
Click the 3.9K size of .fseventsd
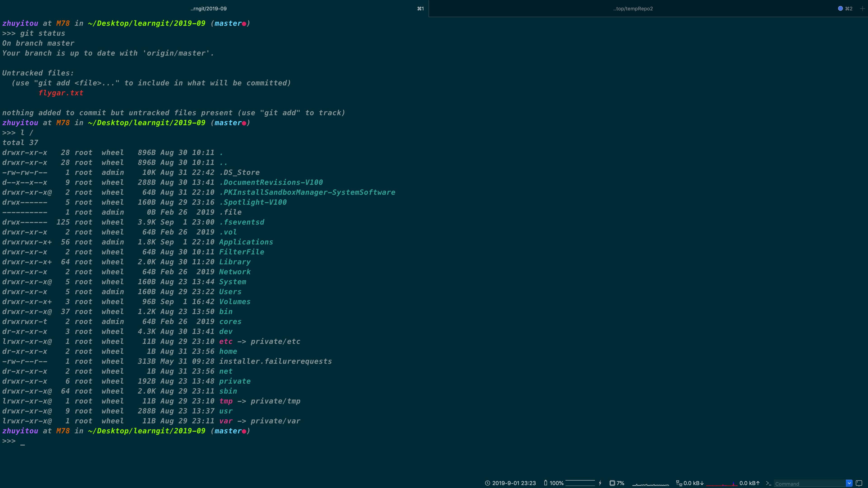(x=146, y=222)
